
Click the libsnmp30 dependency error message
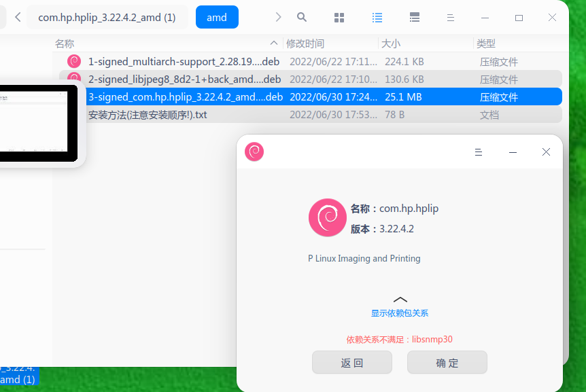[399, 340]
